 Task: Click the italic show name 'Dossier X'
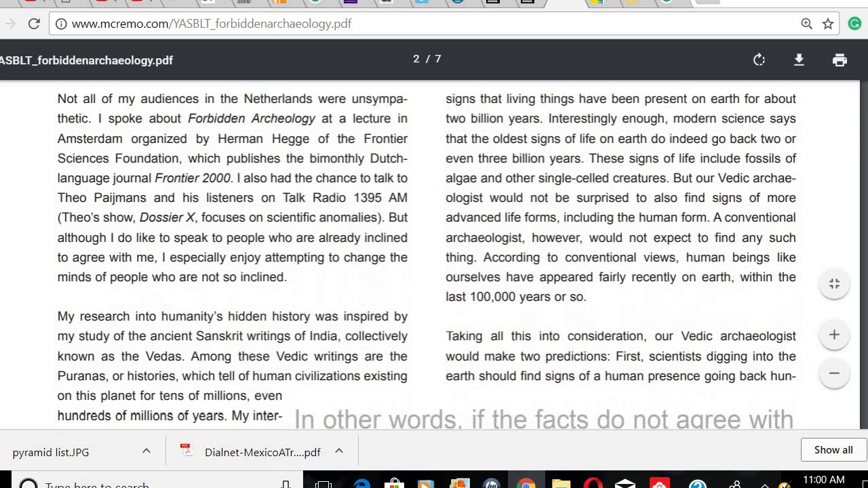pos(167,218)
